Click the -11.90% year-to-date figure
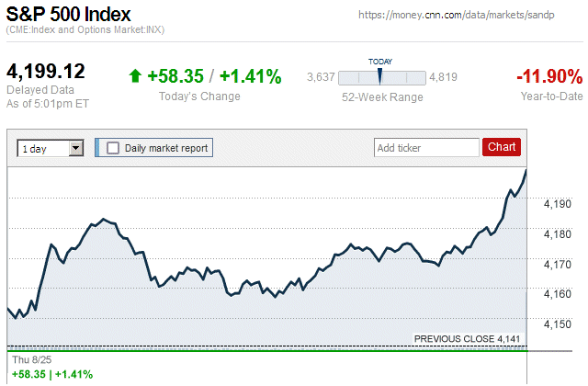Screen dimensions: 588x386 coord(548,76)
